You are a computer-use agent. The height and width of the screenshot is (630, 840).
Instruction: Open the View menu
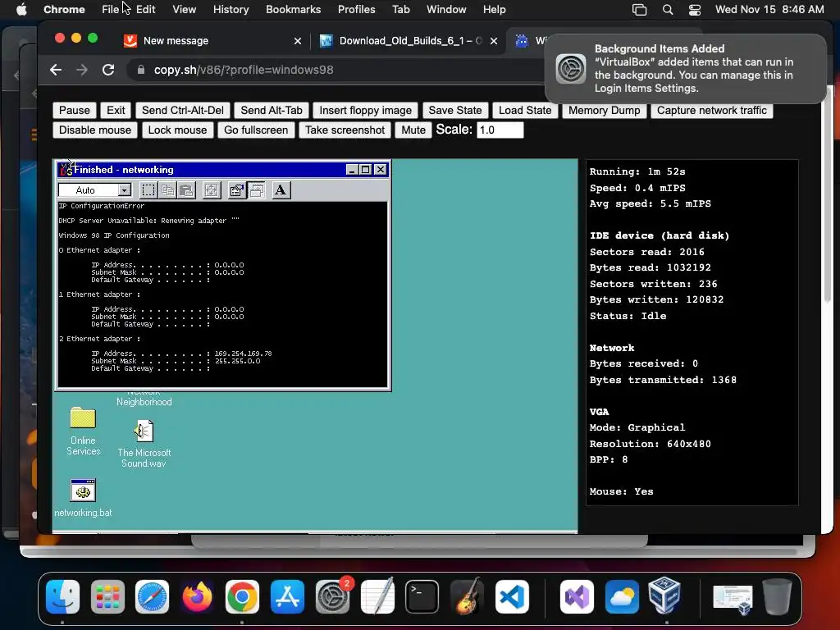185,9
